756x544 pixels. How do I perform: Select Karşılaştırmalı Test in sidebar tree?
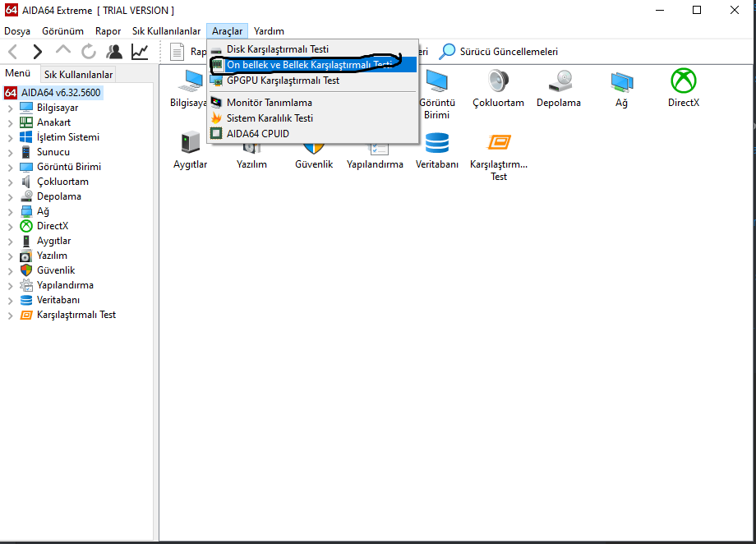(x=76, y=315)
